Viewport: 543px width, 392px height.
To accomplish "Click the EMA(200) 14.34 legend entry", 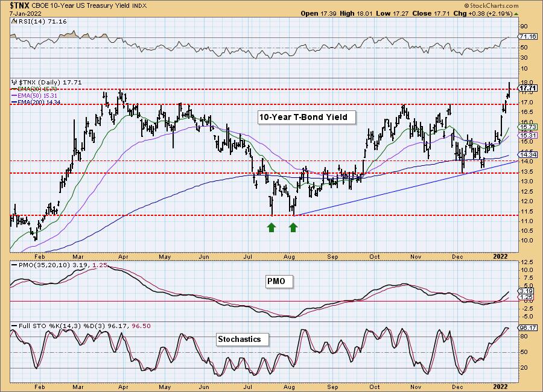I will [36, 102].
